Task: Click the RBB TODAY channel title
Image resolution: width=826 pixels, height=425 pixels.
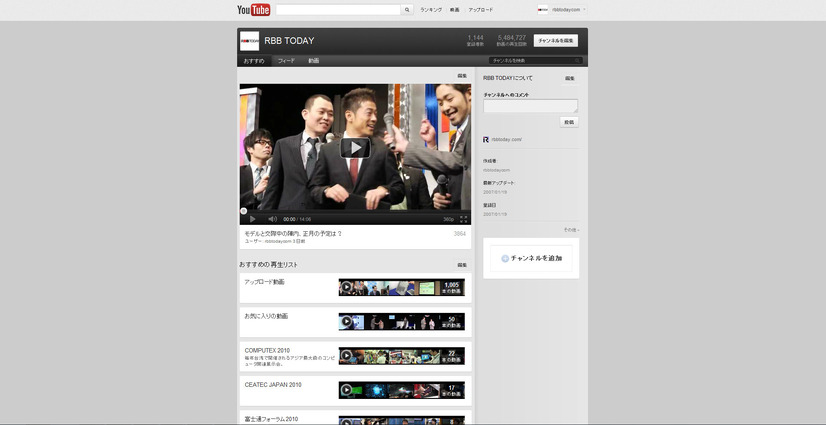Action: pos(289,41)
